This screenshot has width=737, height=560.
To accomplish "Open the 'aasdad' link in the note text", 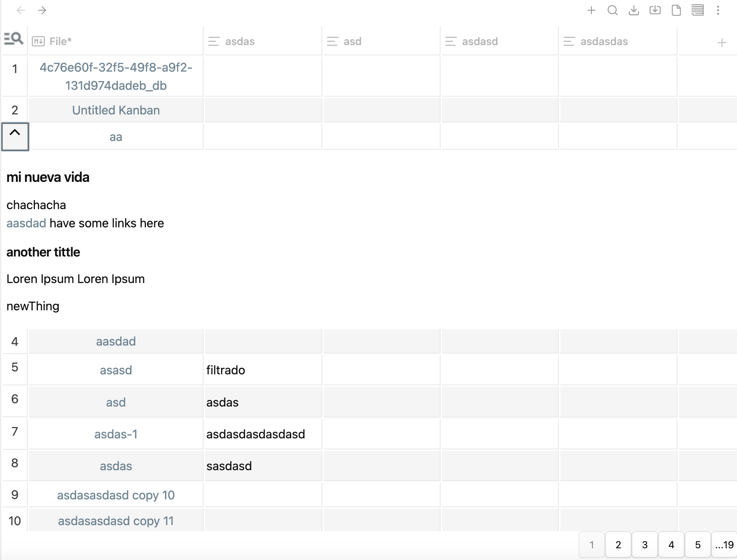I will 26,223.
